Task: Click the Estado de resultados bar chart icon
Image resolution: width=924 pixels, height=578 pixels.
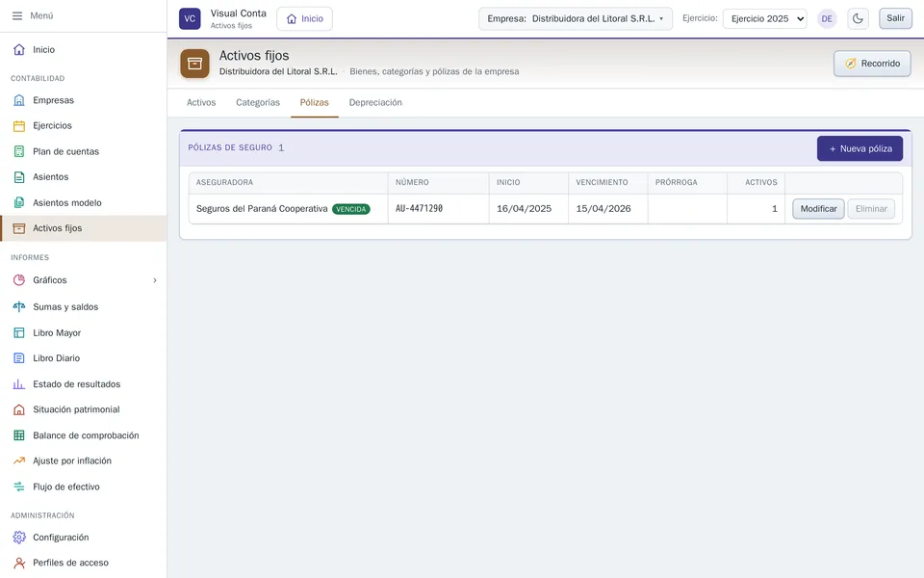Action: [x=19, y=384]
